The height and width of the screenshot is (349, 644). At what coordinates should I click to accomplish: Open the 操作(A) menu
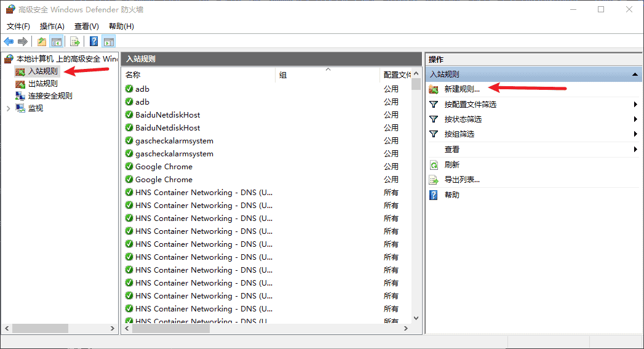pyautogui.click(x=52, y=26)
